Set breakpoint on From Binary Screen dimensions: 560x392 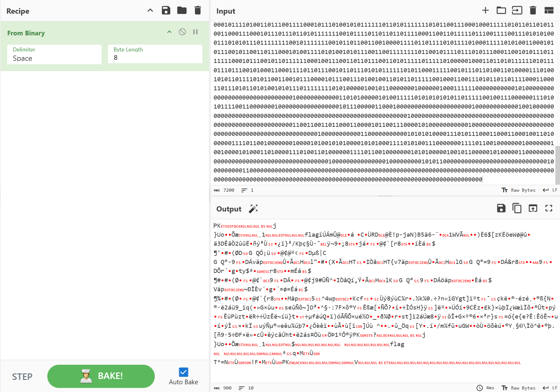click(195, 32)
